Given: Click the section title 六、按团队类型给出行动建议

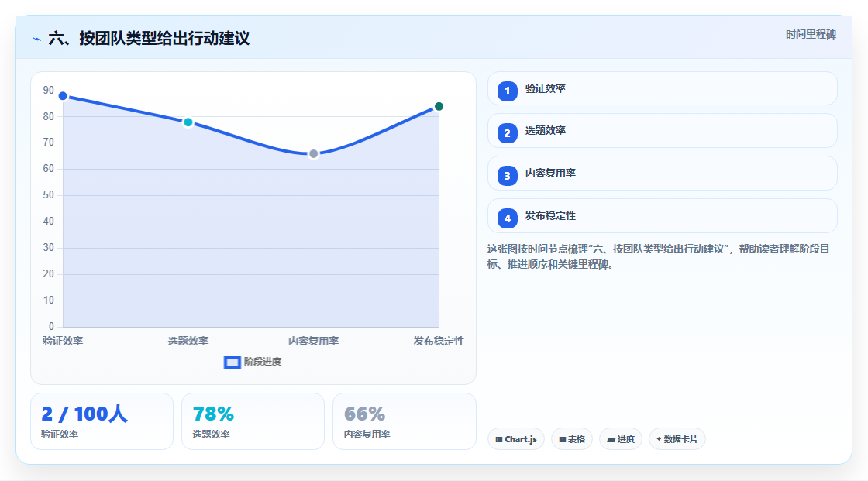Looking at the screenshot, I should tap(149, 38).
